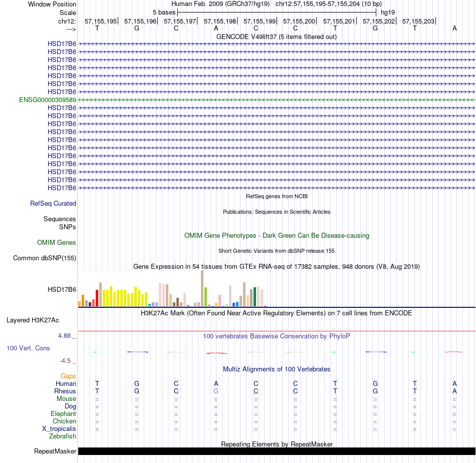476x463 pixels.
Task: Click the 'RefSeq genes from NCBI' title
Action: [277, 196]
